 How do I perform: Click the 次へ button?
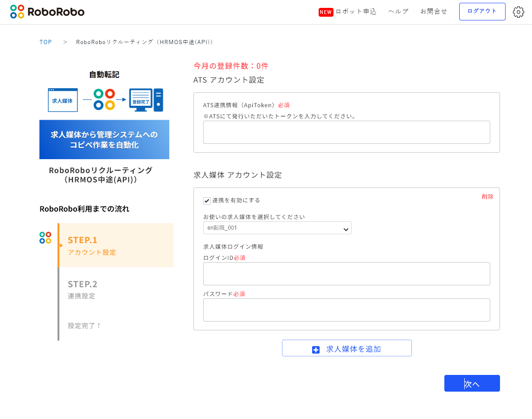pyautogui.click(x=472, y=383)
